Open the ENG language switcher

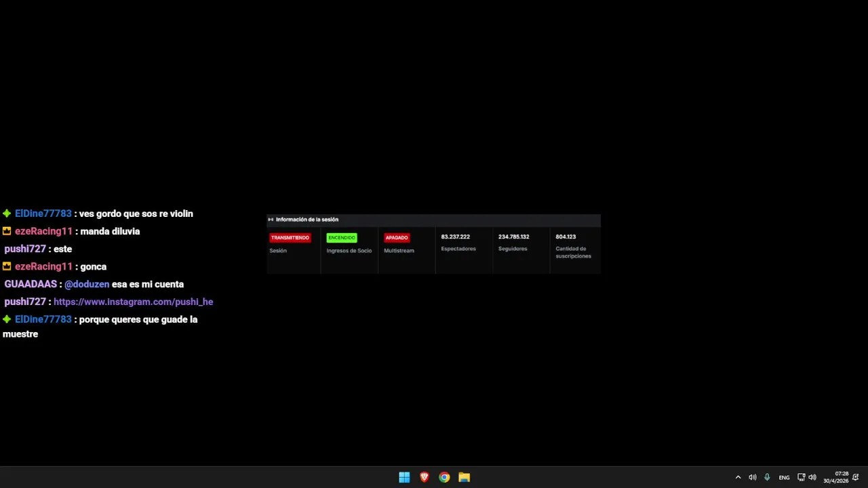click(784, 477)
